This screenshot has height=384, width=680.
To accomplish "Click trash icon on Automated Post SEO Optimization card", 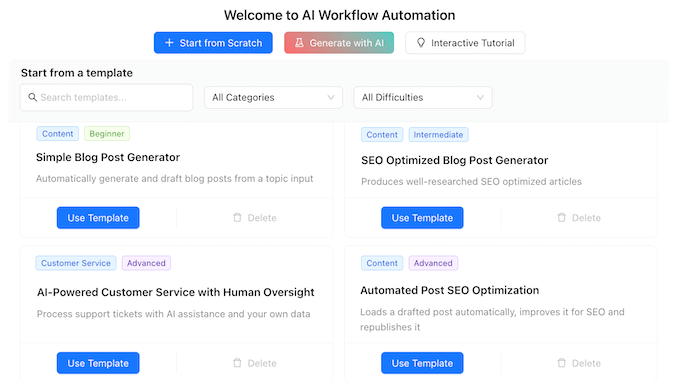I will point(562,363).
